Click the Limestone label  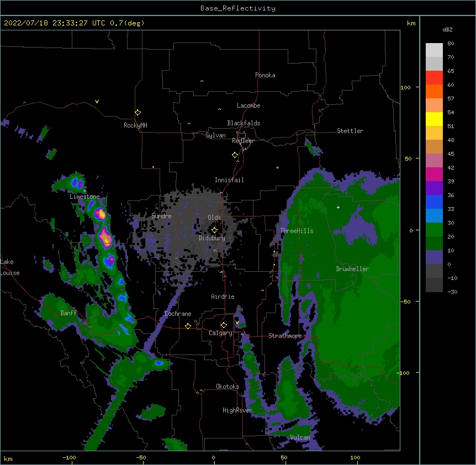(84, 197)
